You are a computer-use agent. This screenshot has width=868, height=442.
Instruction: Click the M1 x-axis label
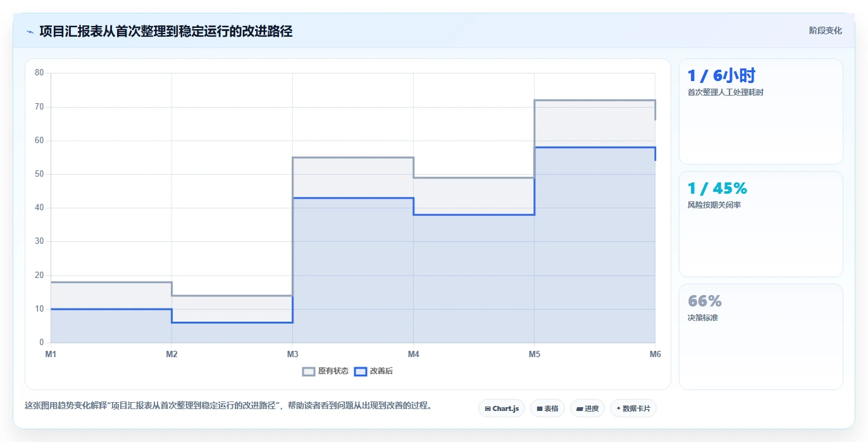[51, 354]
